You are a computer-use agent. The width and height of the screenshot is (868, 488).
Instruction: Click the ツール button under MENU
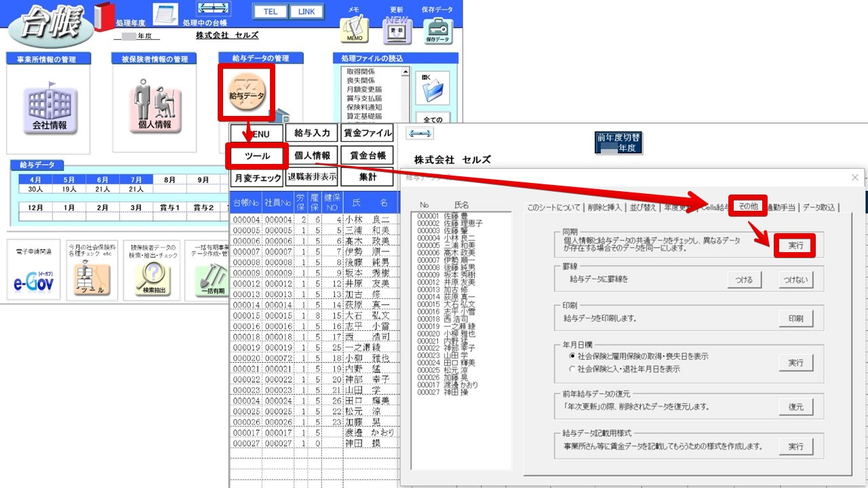click(x=257, y=156)
